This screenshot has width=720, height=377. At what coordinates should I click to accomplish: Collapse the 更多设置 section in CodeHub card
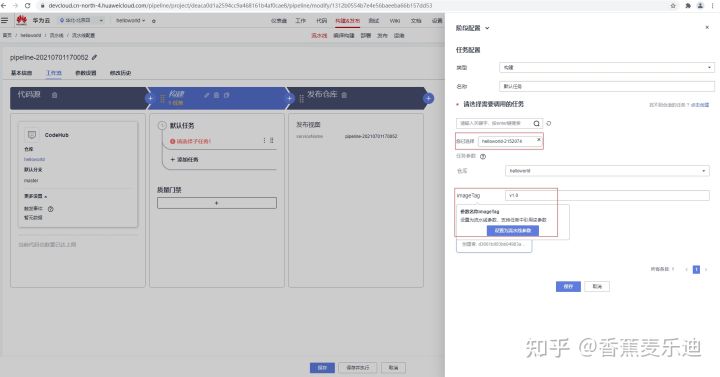pos(36,196)
